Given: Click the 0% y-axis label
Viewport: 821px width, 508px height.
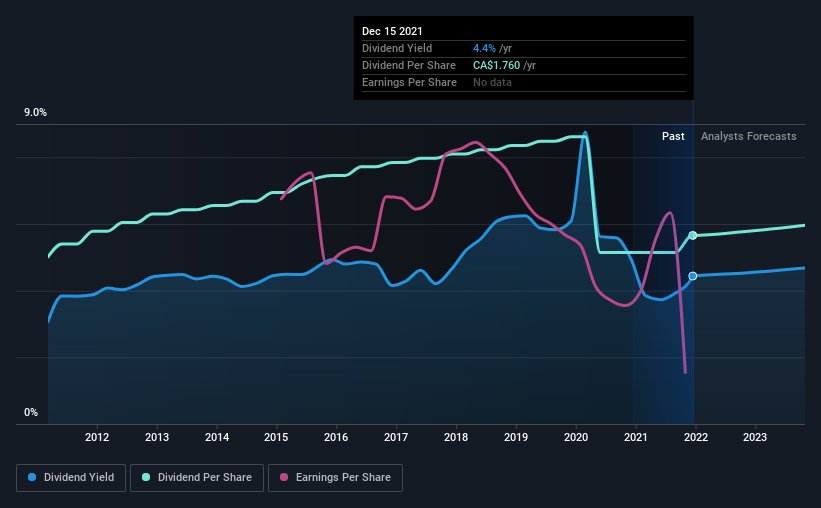Looking at the screenshot, I should click(x=31, y=412).
